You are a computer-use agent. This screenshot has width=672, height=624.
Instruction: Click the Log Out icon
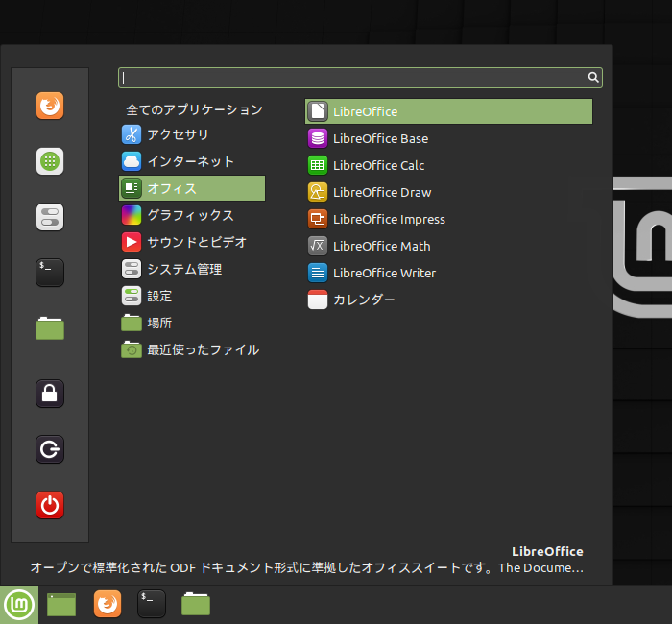(x=50, y=449)
